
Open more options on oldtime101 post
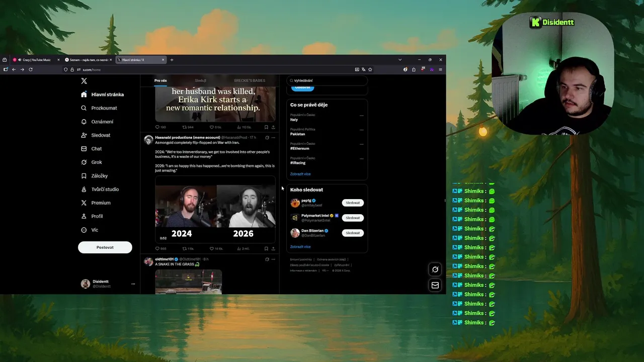coord(273,259)
